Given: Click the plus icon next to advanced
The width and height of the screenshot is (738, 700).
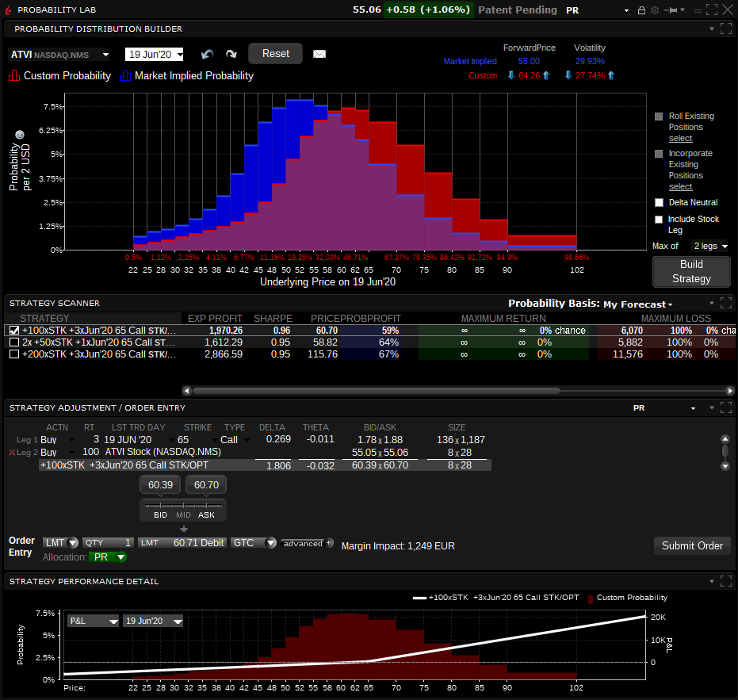Looking at the screenshot, I should pyautogui.click(x=330, y=543).
